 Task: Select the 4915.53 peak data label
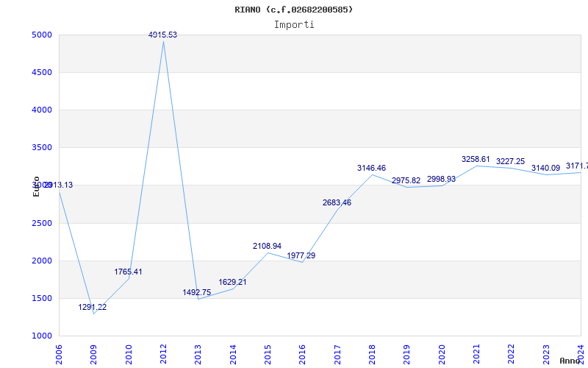point(162,35)
